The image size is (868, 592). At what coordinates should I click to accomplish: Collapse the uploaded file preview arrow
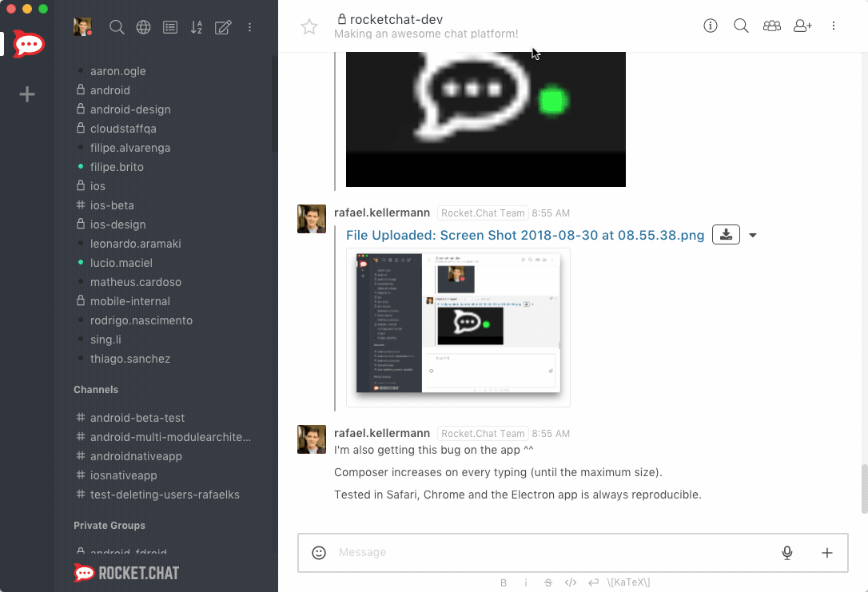click(x=753, y=235)
